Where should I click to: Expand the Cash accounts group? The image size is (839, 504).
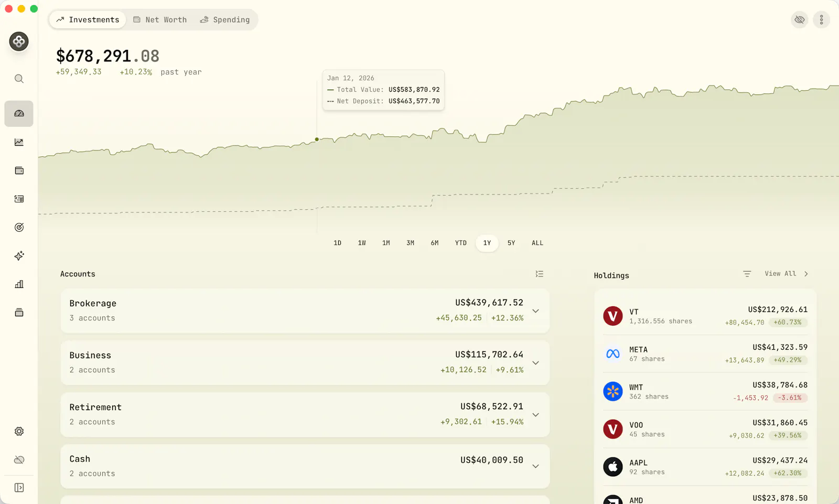535,466
